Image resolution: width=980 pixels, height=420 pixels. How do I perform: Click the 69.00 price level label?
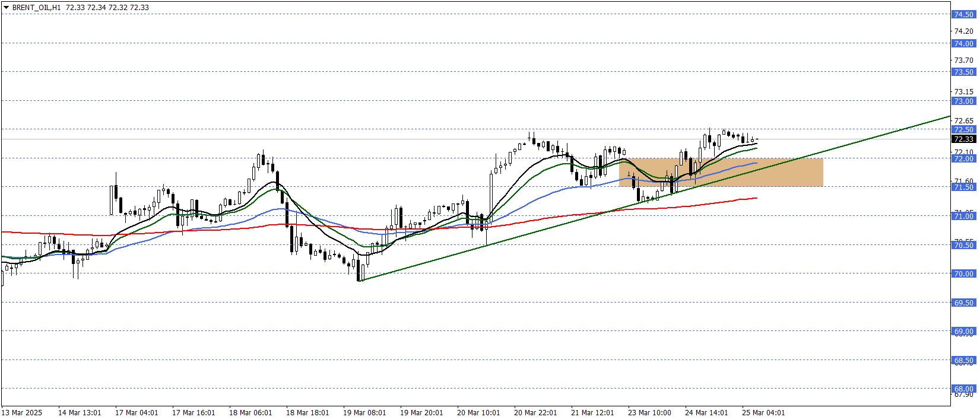point(963,332)
